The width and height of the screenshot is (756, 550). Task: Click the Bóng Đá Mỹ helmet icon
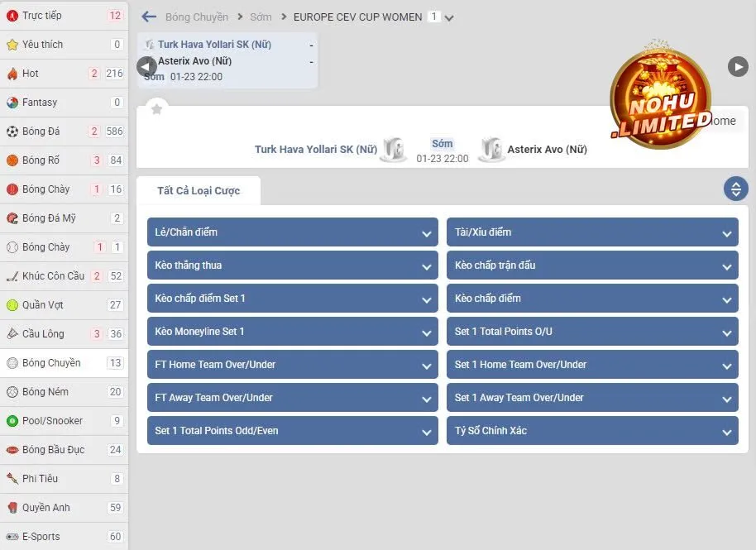[12, 218]
